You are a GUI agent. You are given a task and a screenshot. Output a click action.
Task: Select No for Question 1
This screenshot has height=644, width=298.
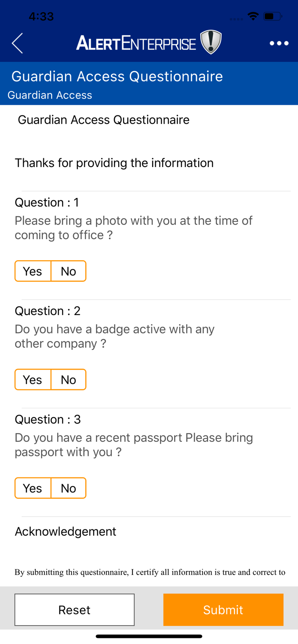click(68, 271)
